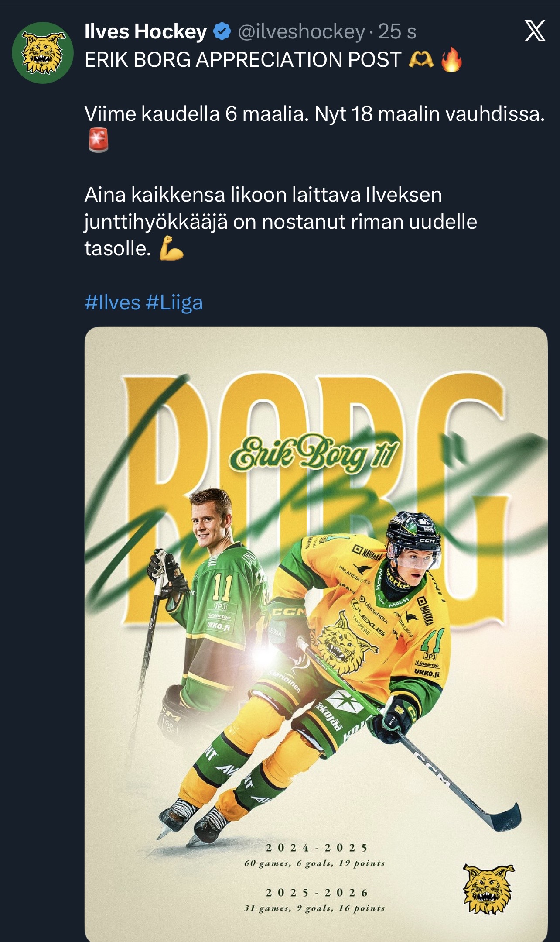Screen dimensions: 560x942
Task: Follow the #Ilves hashtag
Action: click(113, 303)
